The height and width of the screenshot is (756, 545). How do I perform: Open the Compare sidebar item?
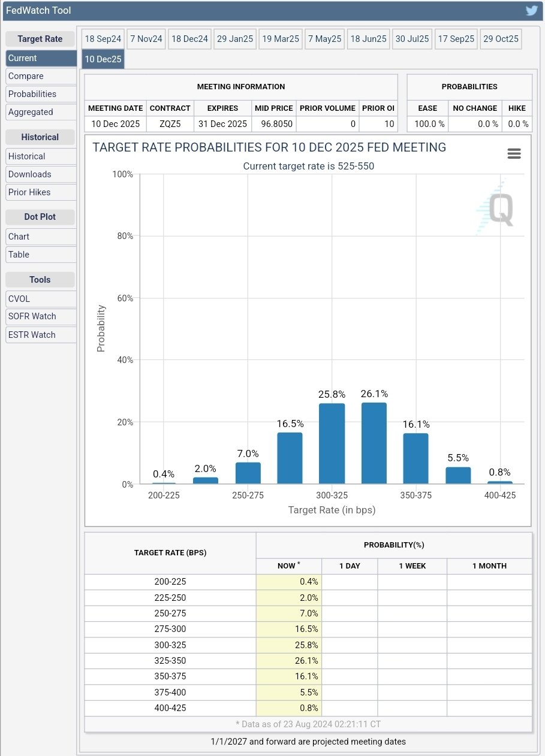[x=41, y=76]
